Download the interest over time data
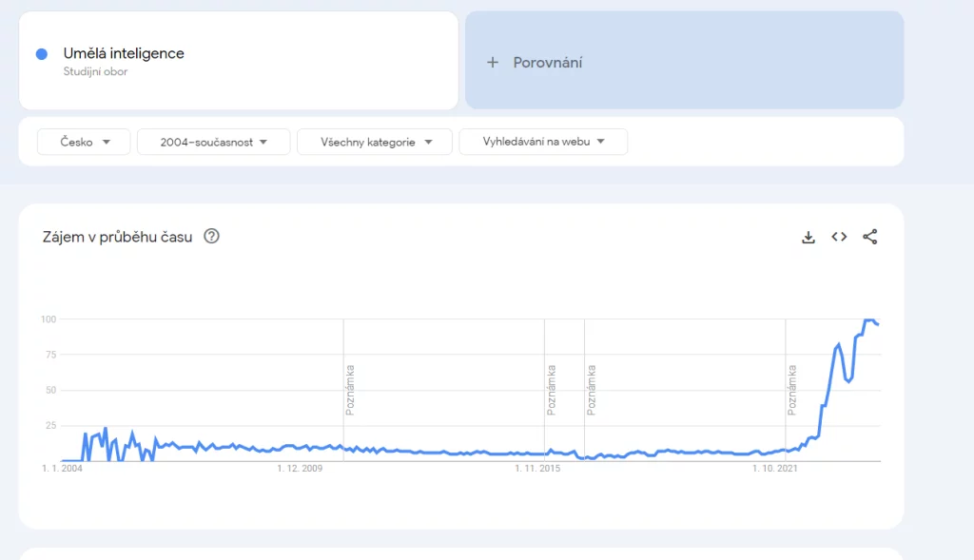The height and width of the screenshot is (560, 974). [x=808, y=237]
